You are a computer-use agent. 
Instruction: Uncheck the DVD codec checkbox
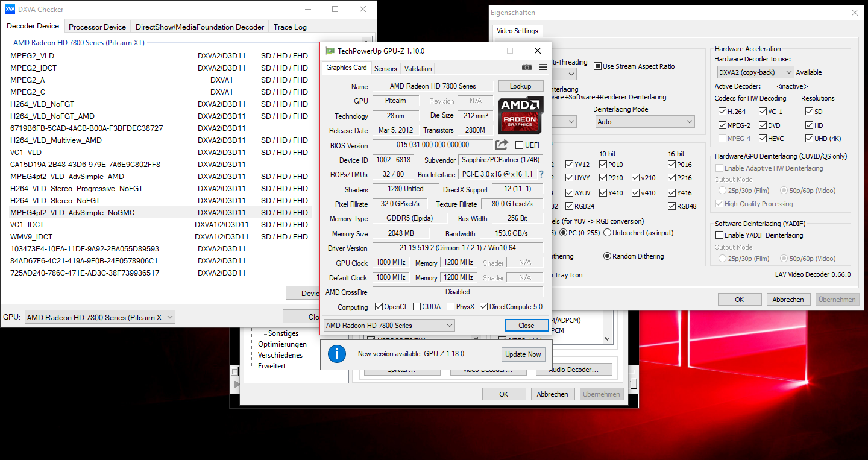(x=763, y=125)
